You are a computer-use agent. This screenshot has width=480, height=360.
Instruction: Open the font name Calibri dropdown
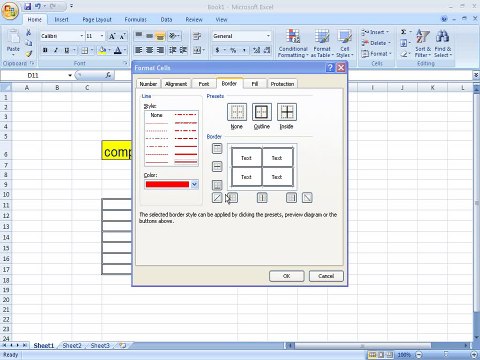81,36
